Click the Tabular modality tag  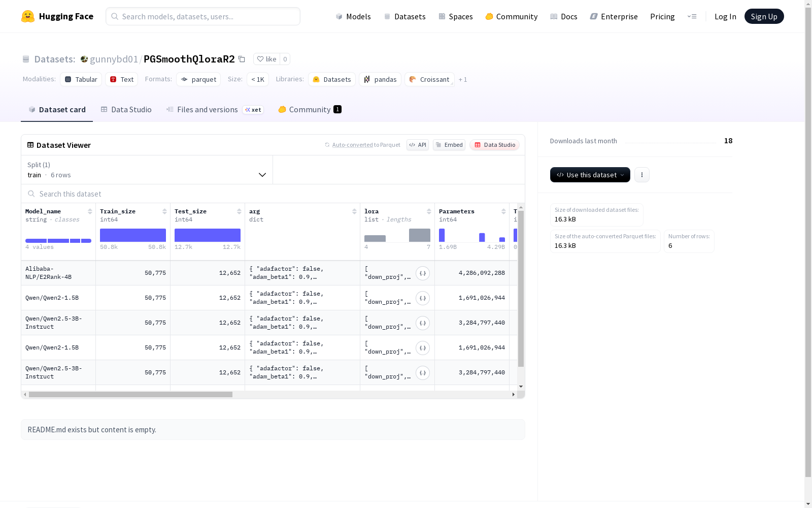(81, 79)
